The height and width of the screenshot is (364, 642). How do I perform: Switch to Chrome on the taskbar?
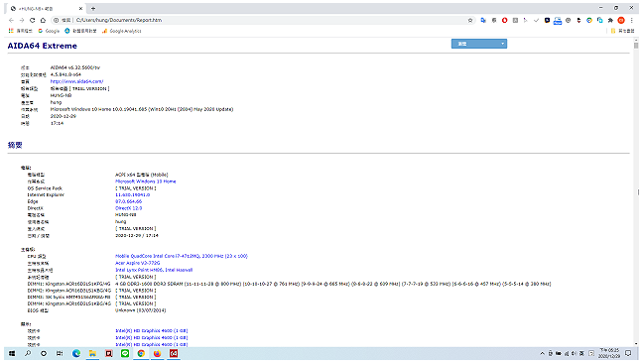[141, 353]
